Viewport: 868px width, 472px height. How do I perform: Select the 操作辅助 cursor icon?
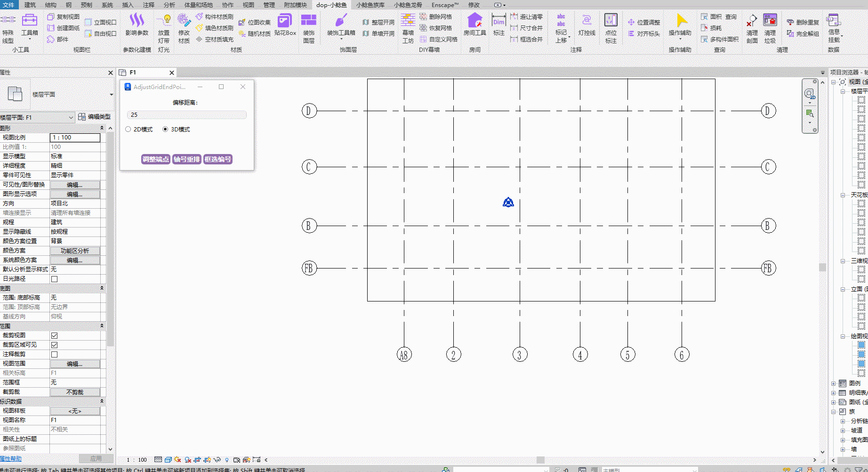pyautogui.click(x=680, y=21)
